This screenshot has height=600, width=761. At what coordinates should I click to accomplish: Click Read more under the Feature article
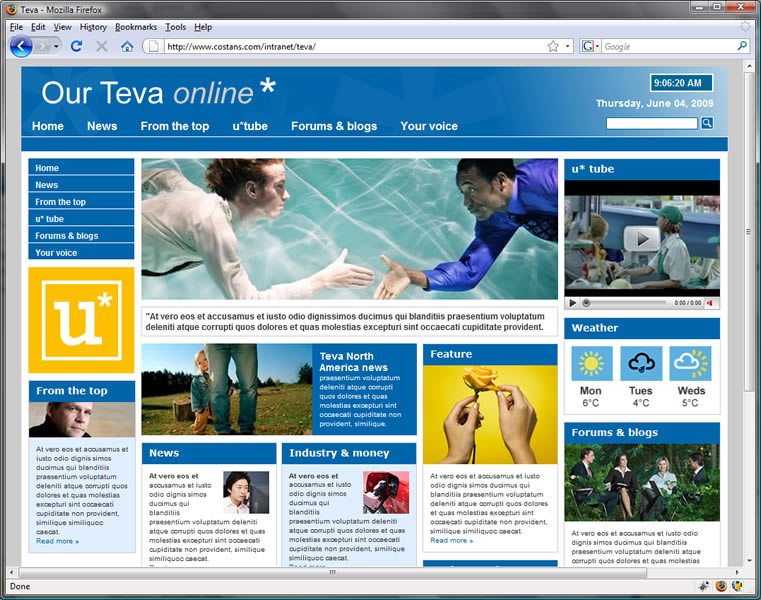(x=451, y=540)
